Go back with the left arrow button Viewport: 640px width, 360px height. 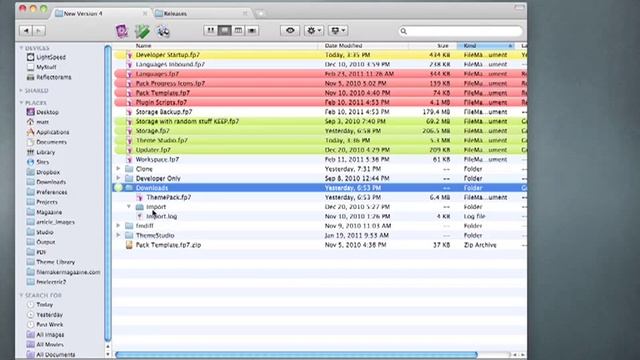26,31
